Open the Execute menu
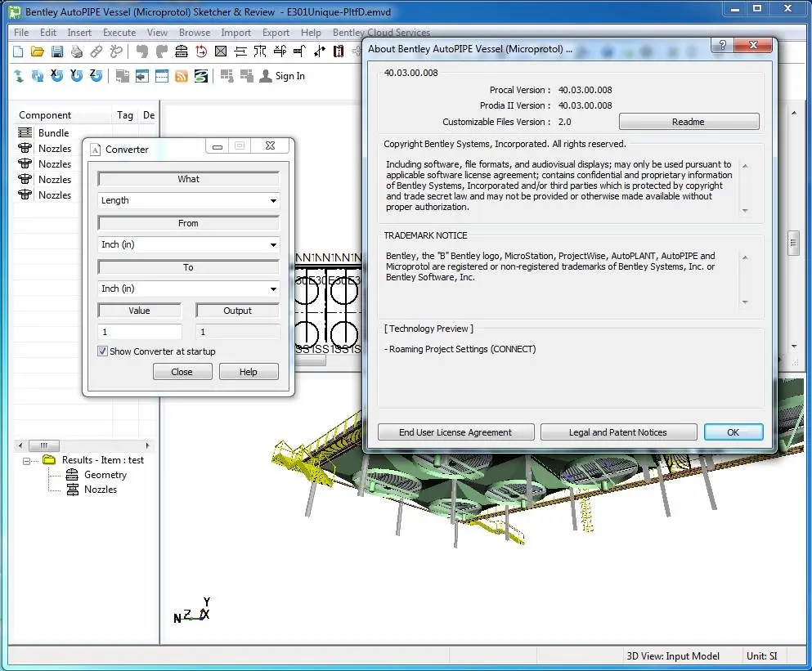812x671 pixels. point(119,33)
